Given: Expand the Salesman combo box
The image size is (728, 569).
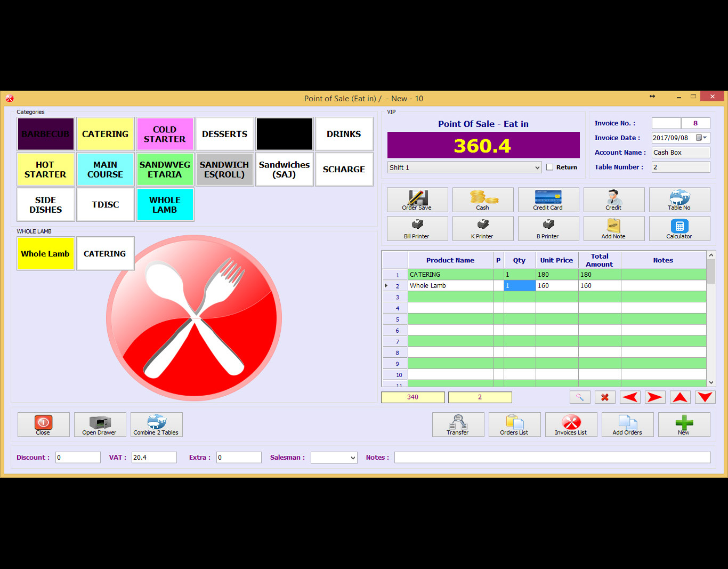Looking at the screenshot, I should (x=352, y=458).
